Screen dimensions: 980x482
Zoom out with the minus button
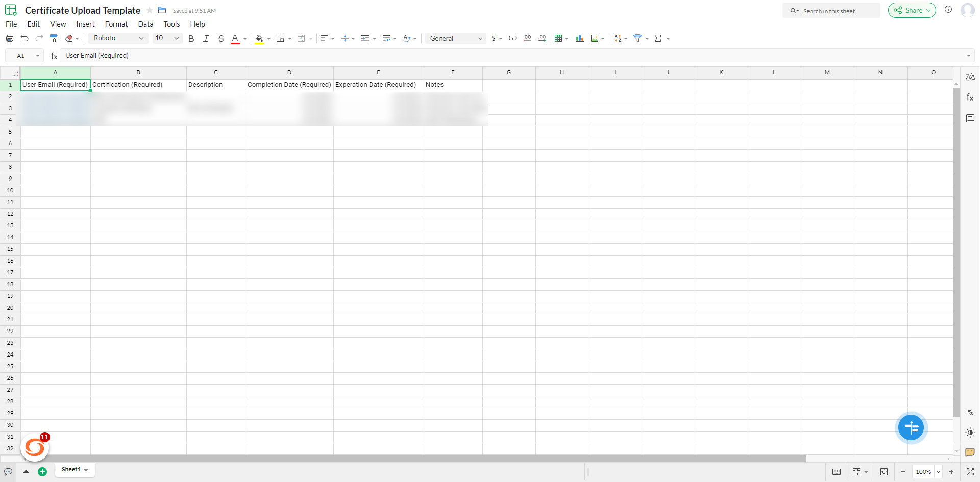pyautogui.click(x=903, y=472)
